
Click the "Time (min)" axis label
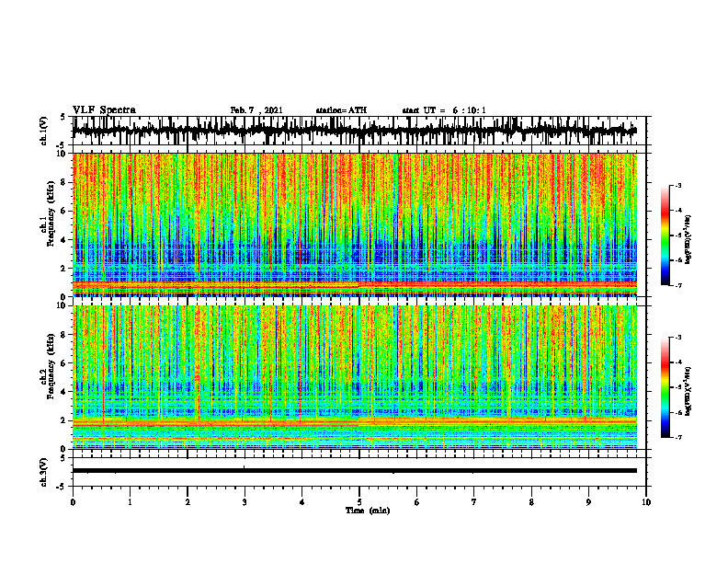[x=368, y=511]
